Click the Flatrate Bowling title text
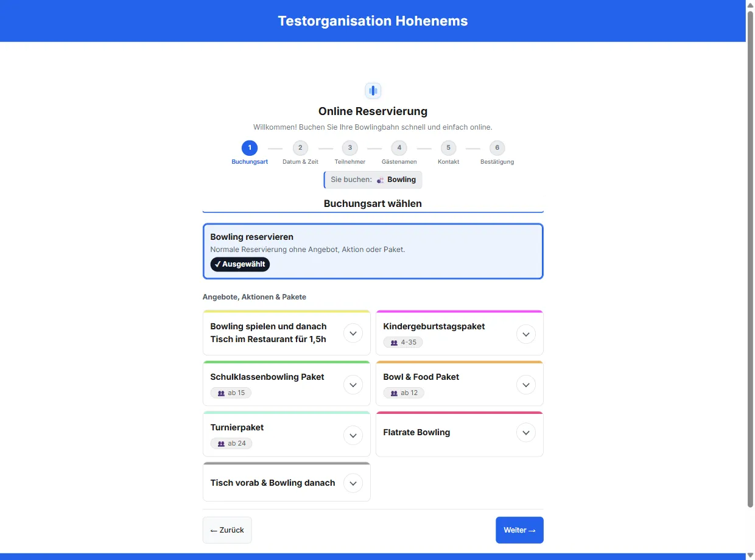The width and height of the screenshot is (755, 560). click(x=416, y=432)
